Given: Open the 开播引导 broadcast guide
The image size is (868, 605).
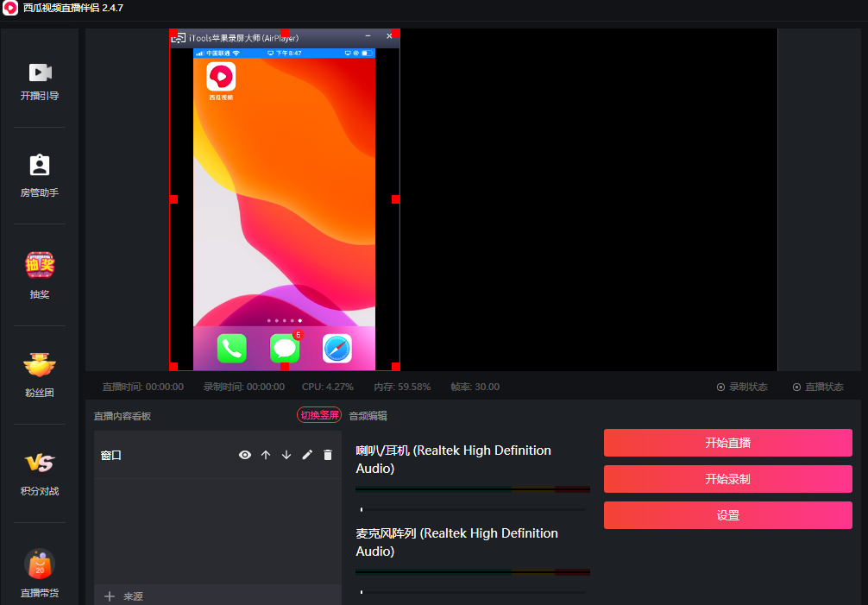Looking at the screenshot, I should [40, 81].
